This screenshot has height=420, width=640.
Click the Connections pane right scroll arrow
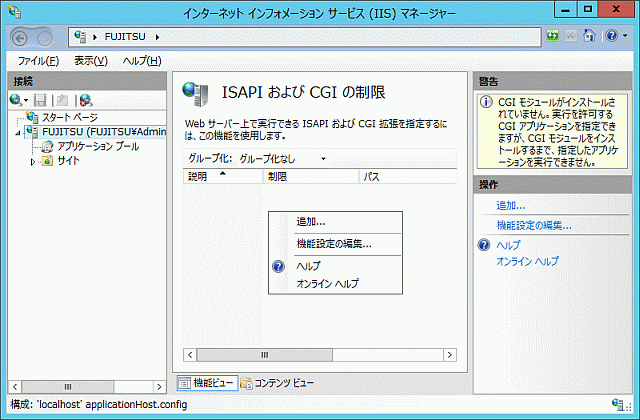tap(159, 387)
